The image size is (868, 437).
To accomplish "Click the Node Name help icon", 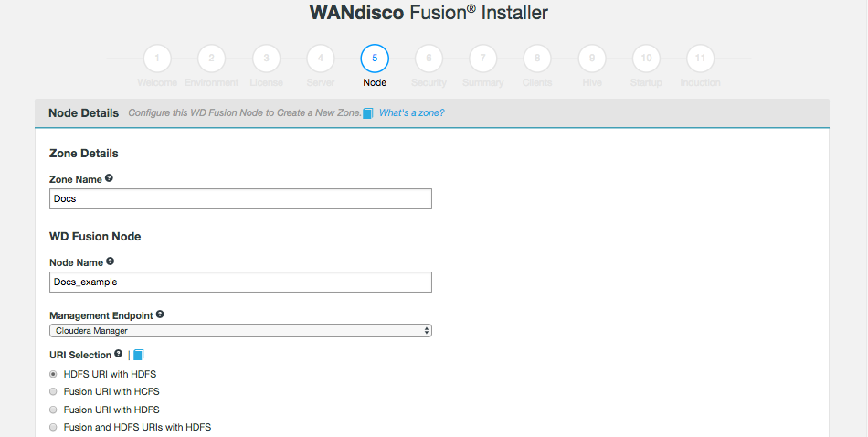I will (x=111, y=261).
